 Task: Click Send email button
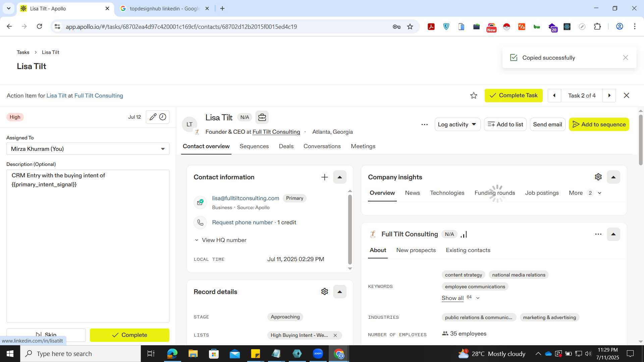click(x=547, y=124)
